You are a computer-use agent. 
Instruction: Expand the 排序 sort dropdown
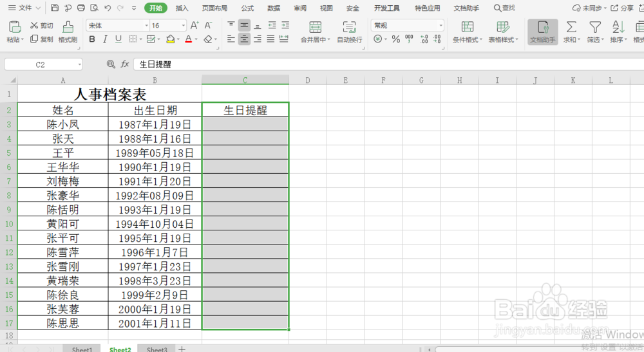click(x=618, y=40)
